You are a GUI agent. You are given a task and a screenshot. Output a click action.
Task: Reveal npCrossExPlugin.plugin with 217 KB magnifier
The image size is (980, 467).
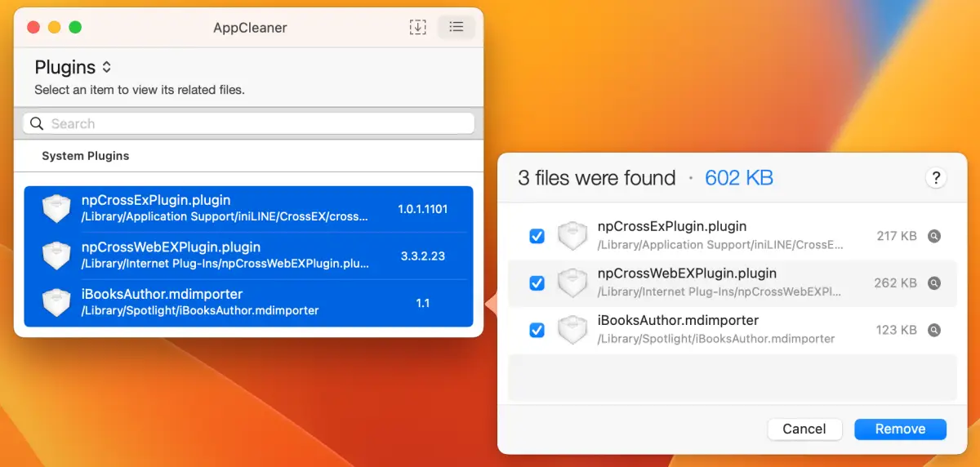click(934, 236)
